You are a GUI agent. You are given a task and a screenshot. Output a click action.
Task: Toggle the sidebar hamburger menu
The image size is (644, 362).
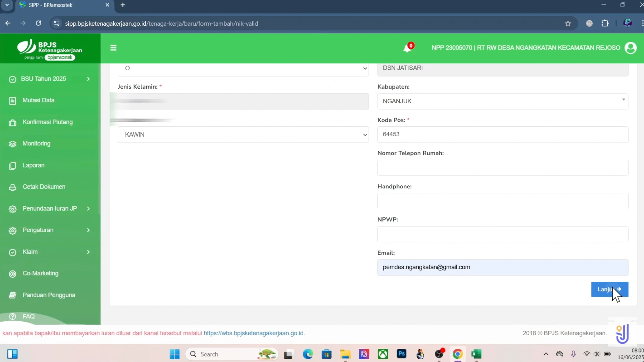114,48
